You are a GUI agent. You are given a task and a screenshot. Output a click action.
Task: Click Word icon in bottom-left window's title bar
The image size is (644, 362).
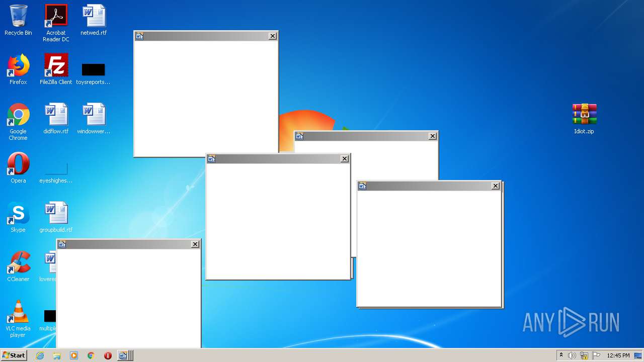(x=62, y=244)
